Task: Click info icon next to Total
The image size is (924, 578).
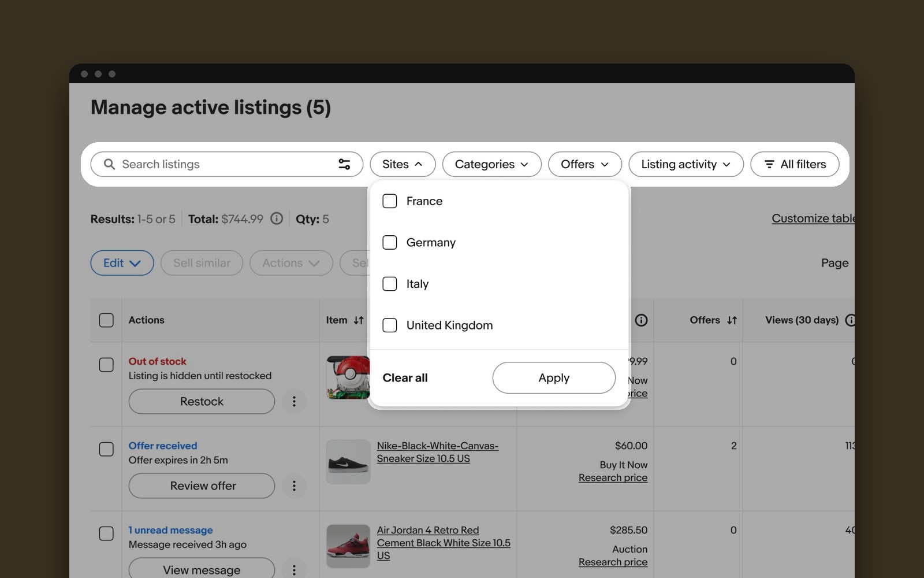Action: [277, 218]
